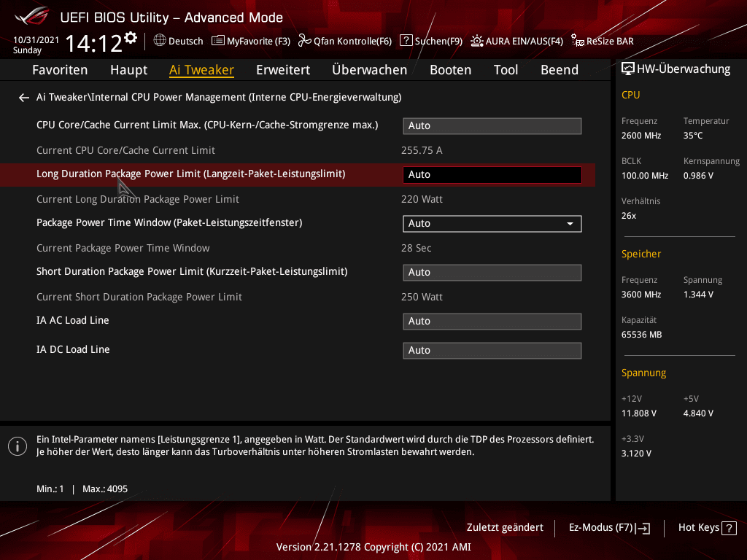This screenshot has width=747, height=560.
Task: Click Long Duration Package Power Limit field
Action: click(492, 175)
